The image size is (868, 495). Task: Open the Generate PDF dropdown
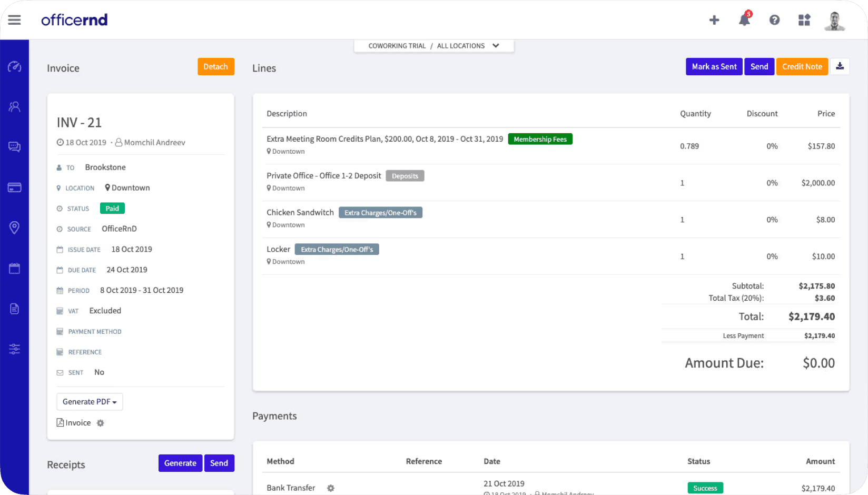pos(89,401)
